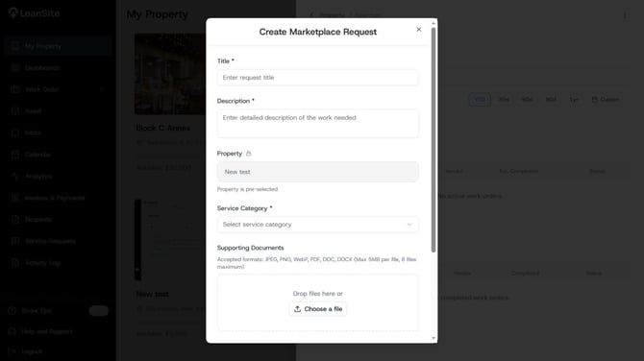
Task: Click Logout in the sidebar
Action: [x=32, y=351]
